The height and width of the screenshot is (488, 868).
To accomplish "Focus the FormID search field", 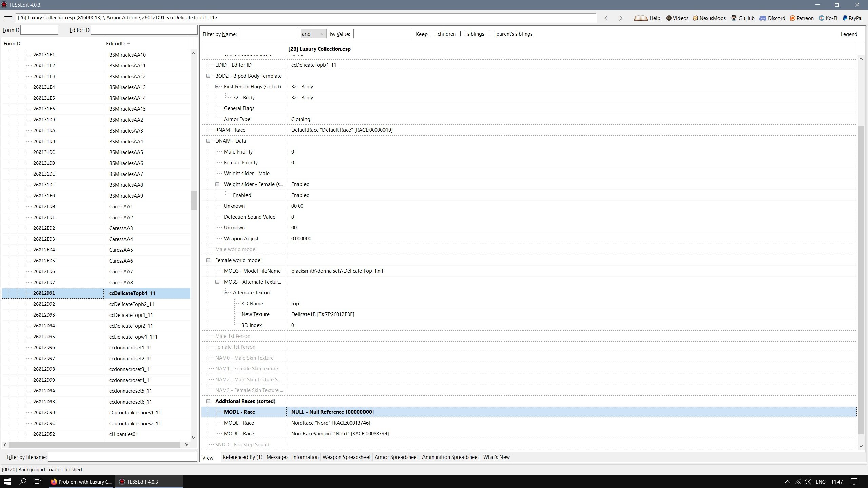I will pos(39,30).
